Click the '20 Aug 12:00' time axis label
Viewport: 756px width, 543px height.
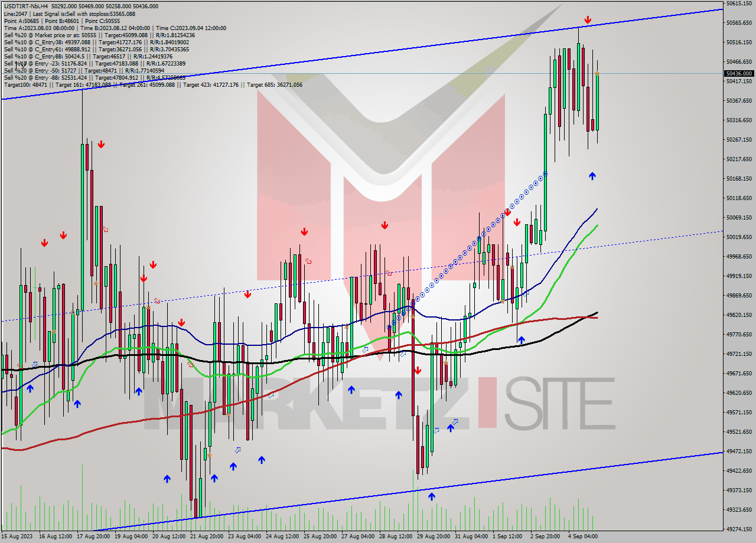pyautogui.click(x=169, y=537)
